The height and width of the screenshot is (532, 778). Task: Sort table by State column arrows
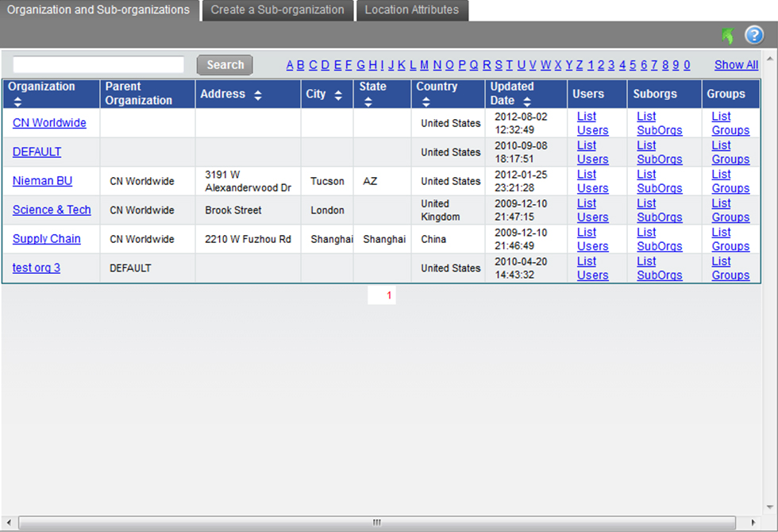pyautogui.click(x=368, y=102)
